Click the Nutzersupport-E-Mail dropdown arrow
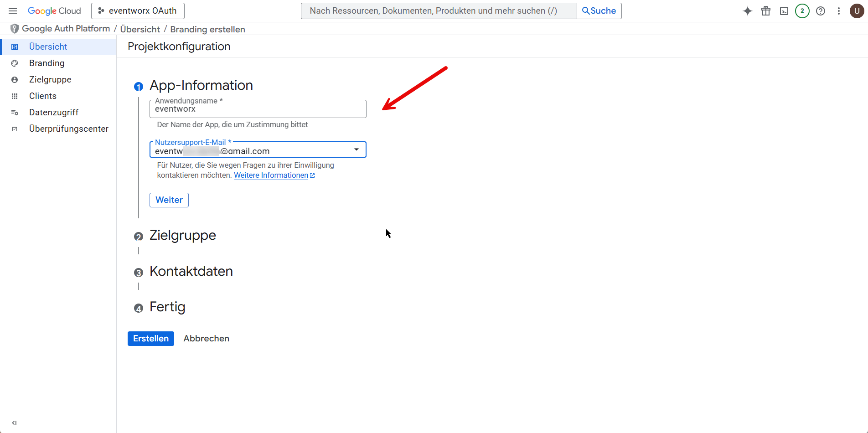Viewport: 868px width, 433px height. 356,149
